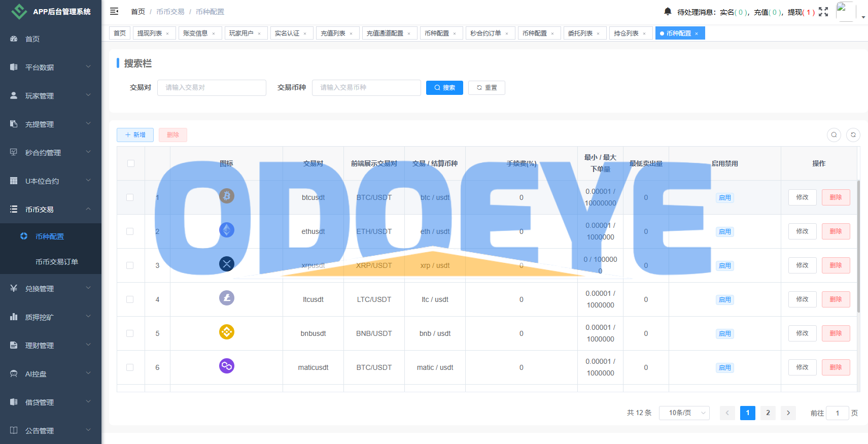Check the bnbusdt row checkbox
The height and width of the screenshot is (444, 868).
130,333
